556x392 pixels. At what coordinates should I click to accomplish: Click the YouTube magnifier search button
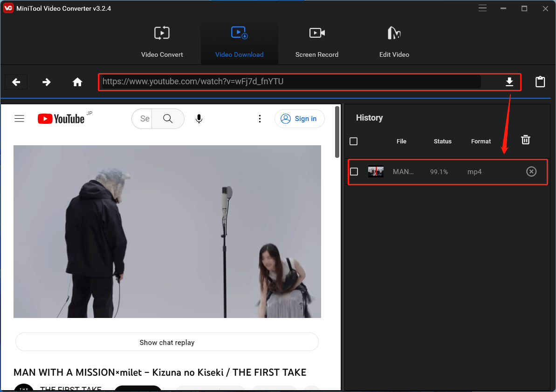point(168,119)
